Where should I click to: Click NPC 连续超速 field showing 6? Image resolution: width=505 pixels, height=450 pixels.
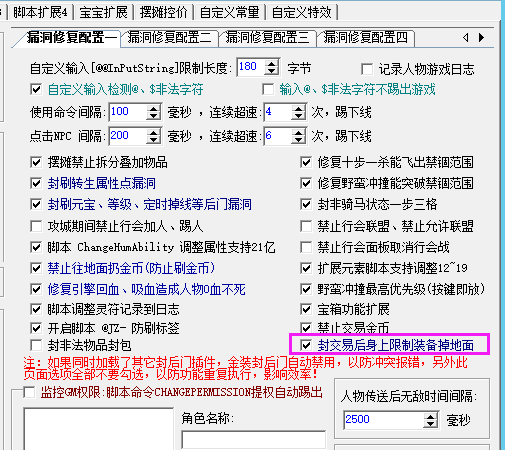click(278, 136)
